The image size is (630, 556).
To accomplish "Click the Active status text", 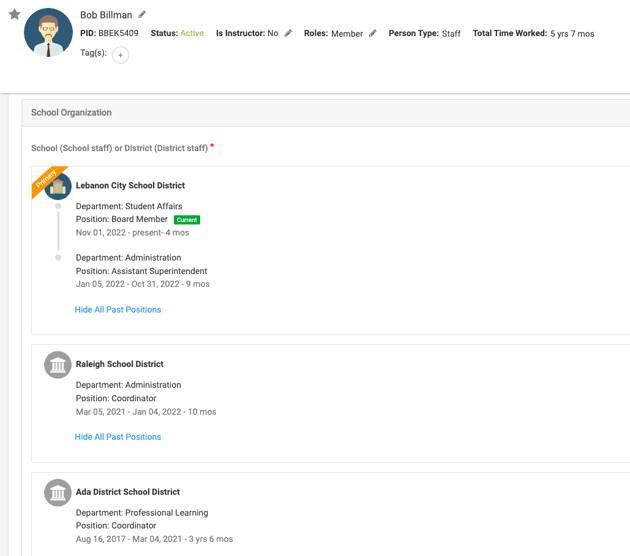I will point(192,33).
